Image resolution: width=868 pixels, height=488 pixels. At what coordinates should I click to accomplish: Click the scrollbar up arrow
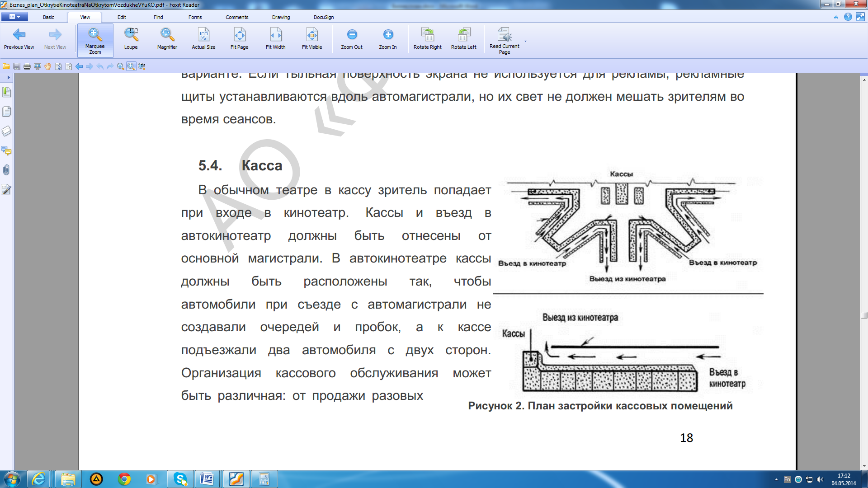click(864, 79)
